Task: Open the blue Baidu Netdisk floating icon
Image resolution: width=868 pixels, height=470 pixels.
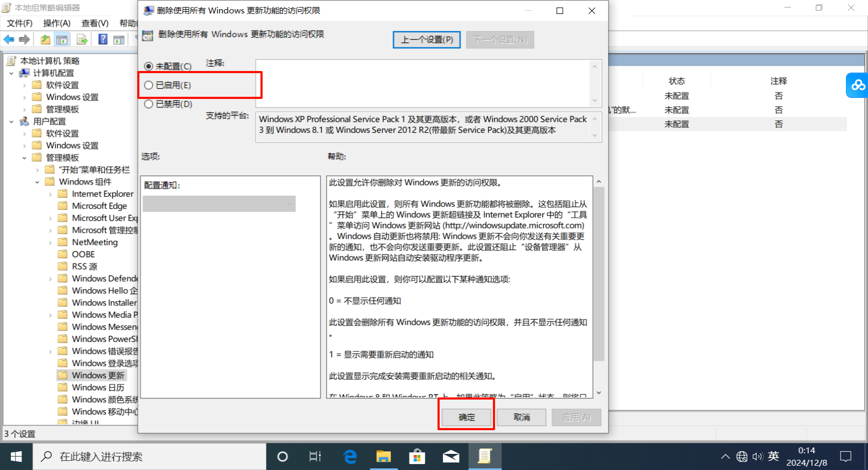Action: click(857, 85)
